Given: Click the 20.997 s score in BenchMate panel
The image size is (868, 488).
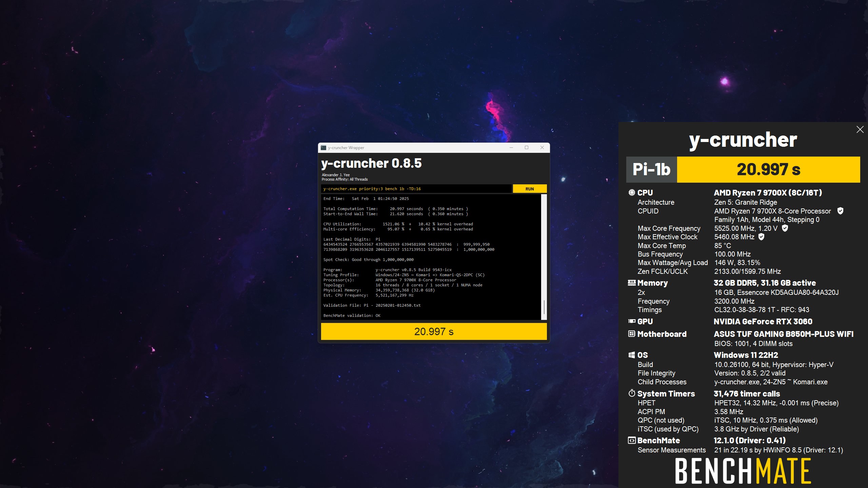Looking at the screenshot, I should click(x=768, y=169).
